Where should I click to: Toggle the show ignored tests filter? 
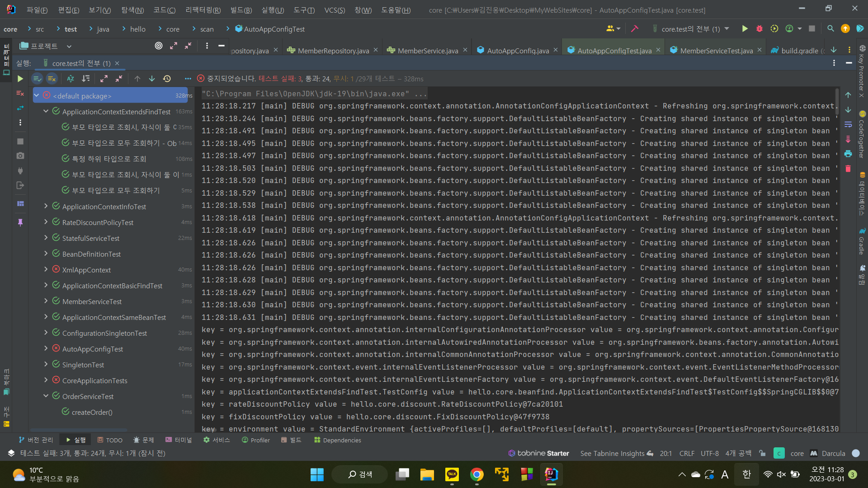point(52,79)
